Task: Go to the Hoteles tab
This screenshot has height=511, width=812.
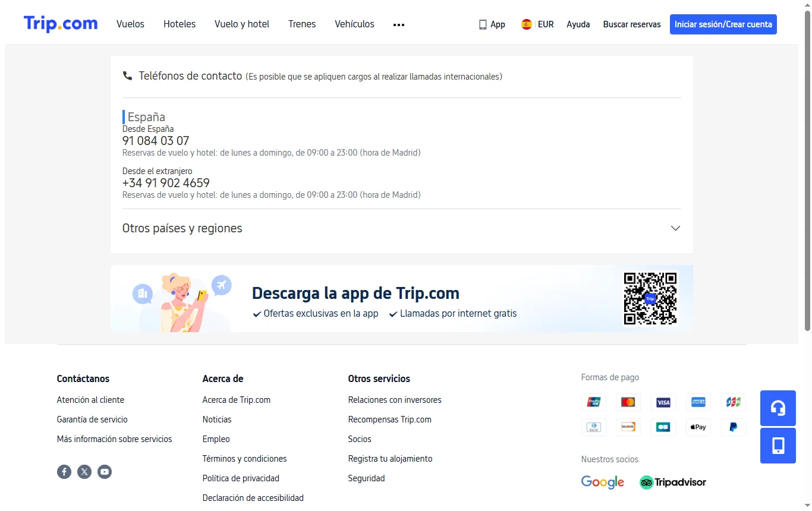Action: click(180, 24)
